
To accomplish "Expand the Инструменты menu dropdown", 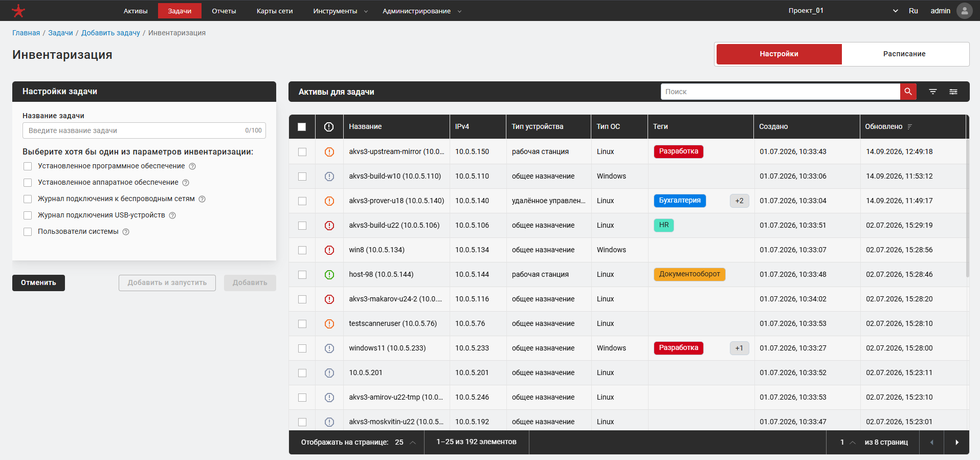I will [x=340, y=11].
